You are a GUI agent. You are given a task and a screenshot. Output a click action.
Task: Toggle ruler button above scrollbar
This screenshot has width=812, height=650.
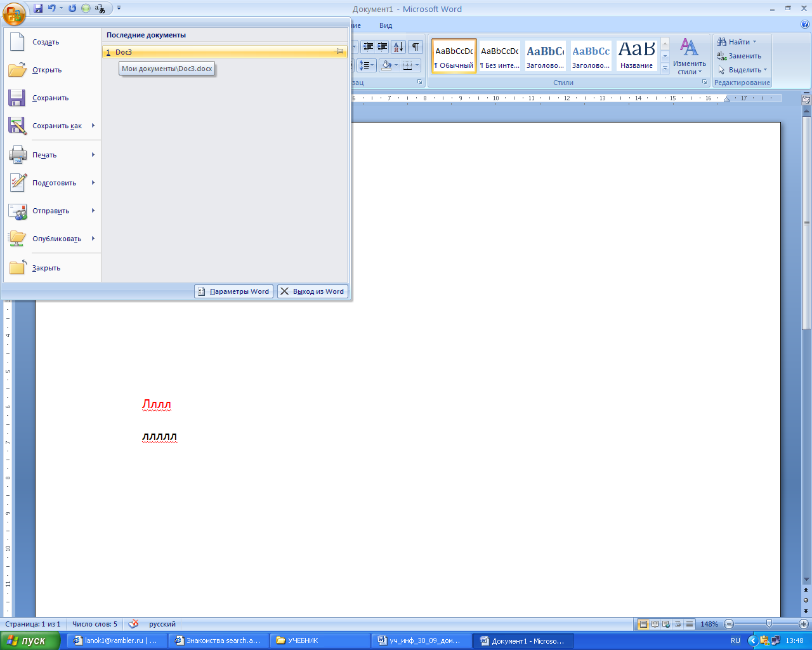806,100
